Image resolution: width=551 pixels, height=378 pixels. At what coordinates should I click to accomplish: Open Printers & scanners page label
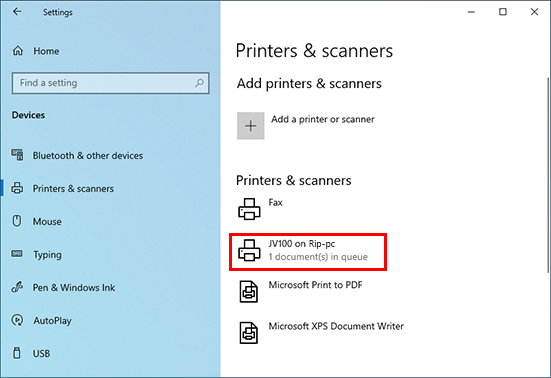(73, 188)
